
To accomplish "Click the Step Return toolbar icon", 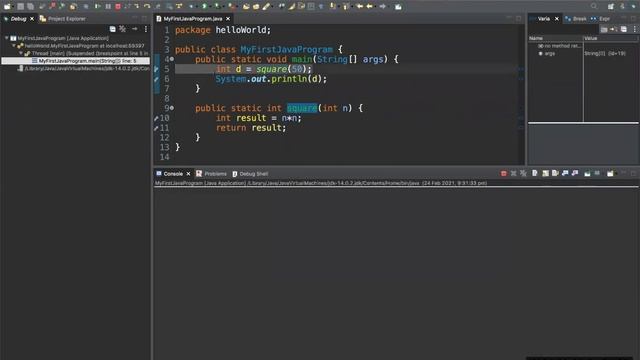I will pos(158,7).
